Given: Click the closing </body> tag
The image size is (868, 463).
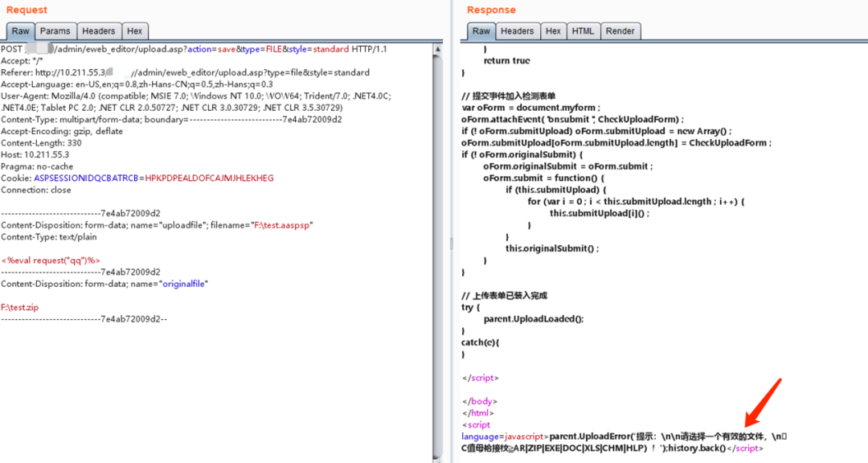Looking at the screenshot, I should click(480, 401).
